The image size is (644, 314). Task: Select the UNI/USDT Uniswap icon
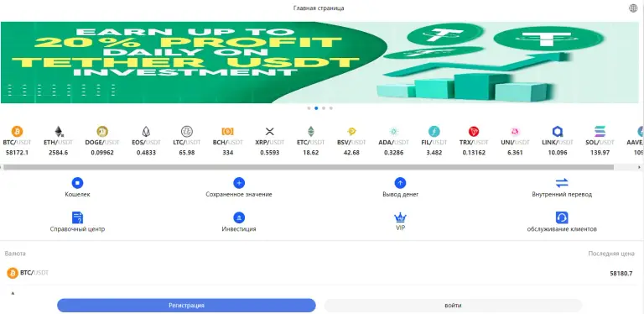(515, 132)
